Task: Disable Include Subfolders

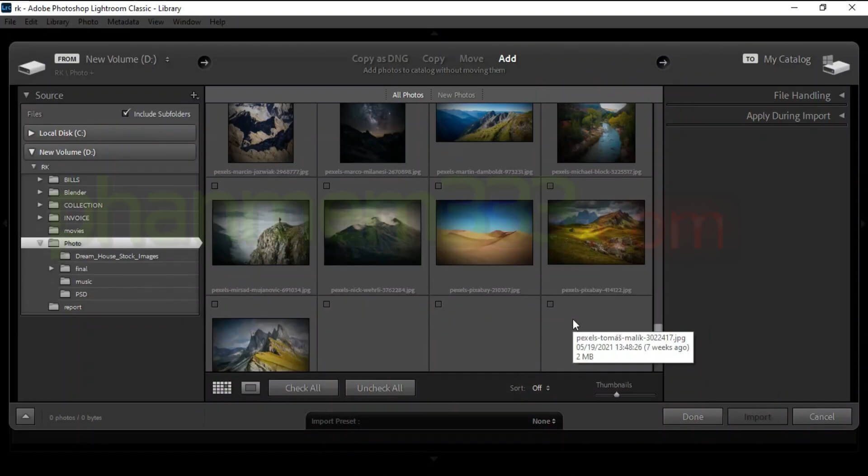Action: tap(126, 113)
